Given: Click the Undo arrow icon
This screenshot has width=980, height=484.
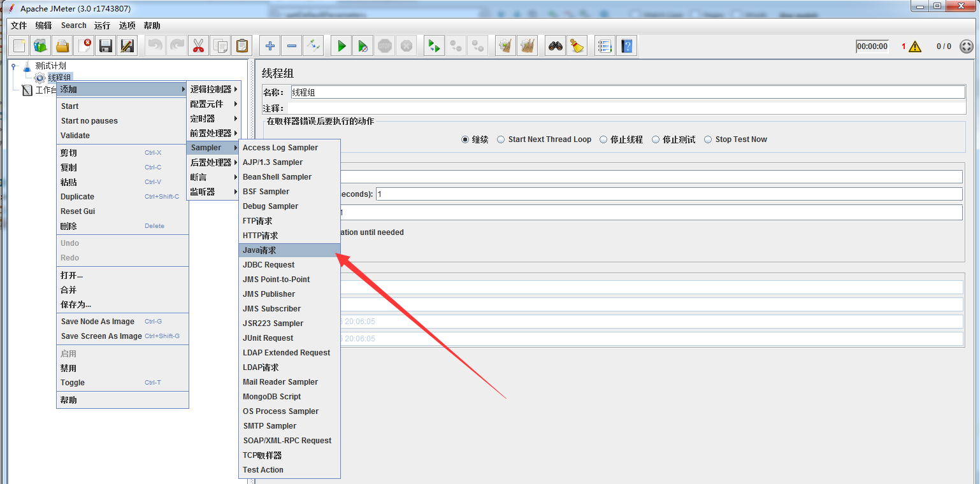Looking at the screenshot, I should pyautogui.click(x=155, y=46).
